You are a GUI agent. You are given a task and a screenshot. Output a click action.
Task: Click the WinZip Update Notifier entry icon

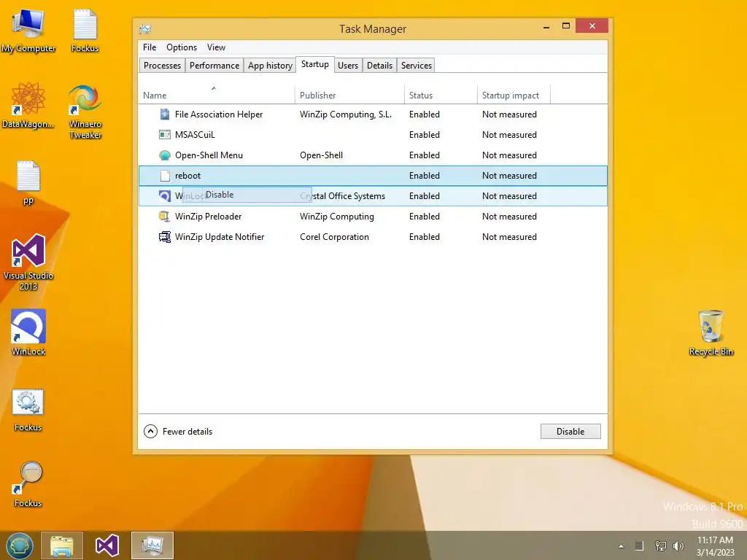[164, 237]
